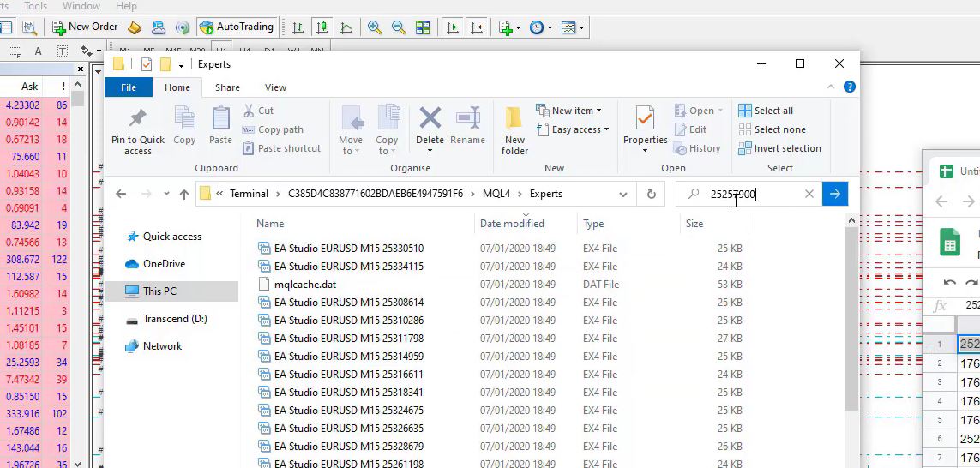Image resolution: width=980 pixels, height=468 pixels.
Task: Open MetaEditor book icon in MetaTrader toolbar
Action: (x=135, y=27)
